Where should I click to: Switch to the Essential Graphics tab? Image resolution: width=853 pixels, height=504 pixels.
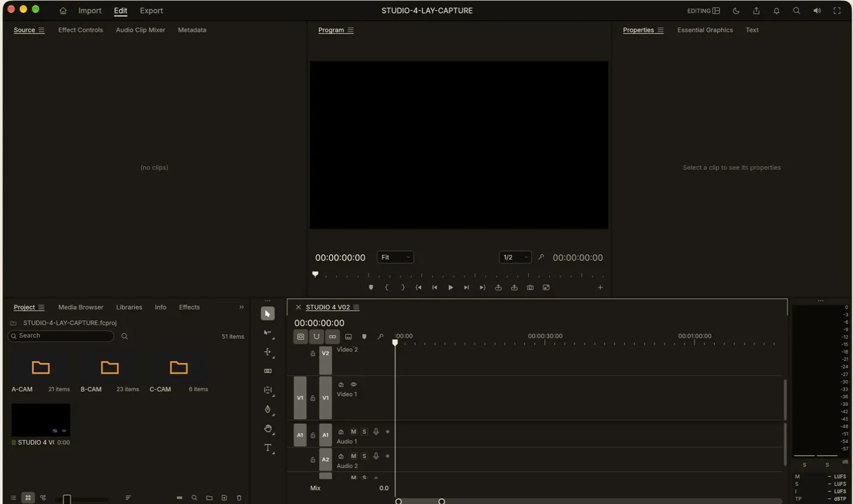pyautogui.click(x=705, y=30)
